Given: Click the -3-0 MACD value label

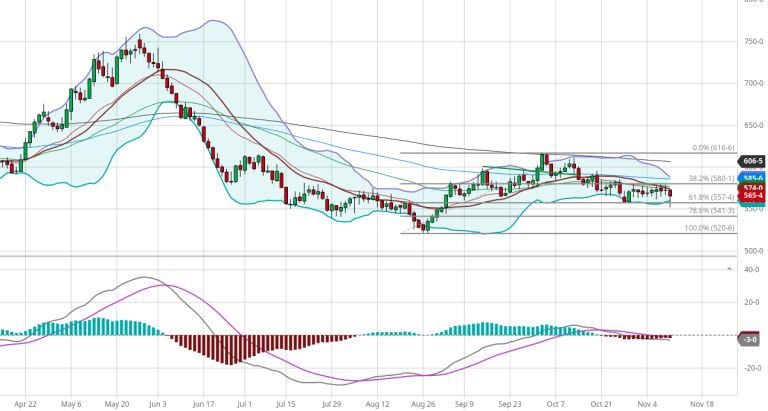Looking at the screenshot, I should 750,340.
